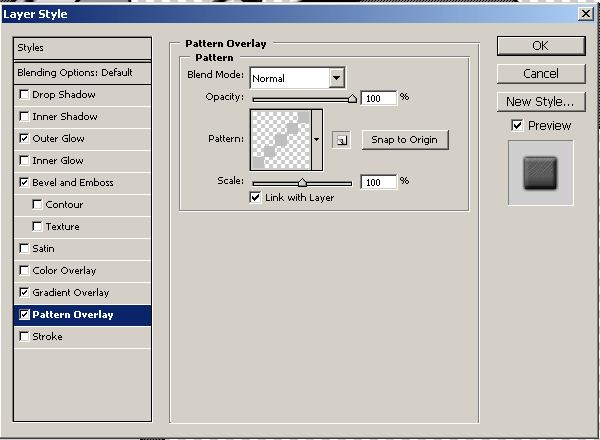This screenshot has height=440, width=600.
Task: Close the Layer Style dialog
Action: (x=584, y=14)
